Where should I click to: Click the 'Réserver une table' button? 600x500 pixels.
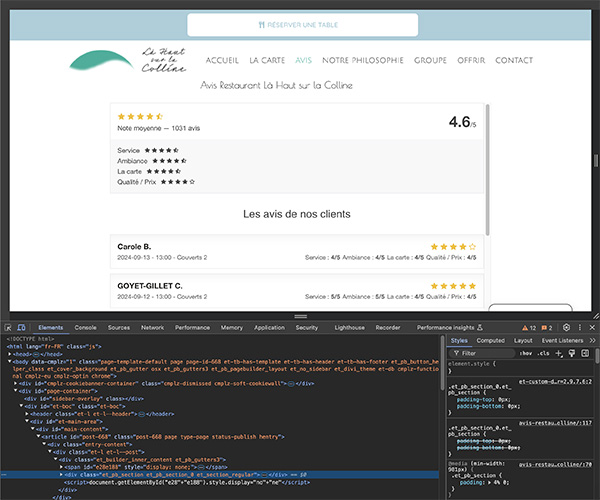click(x=302, y=25)
